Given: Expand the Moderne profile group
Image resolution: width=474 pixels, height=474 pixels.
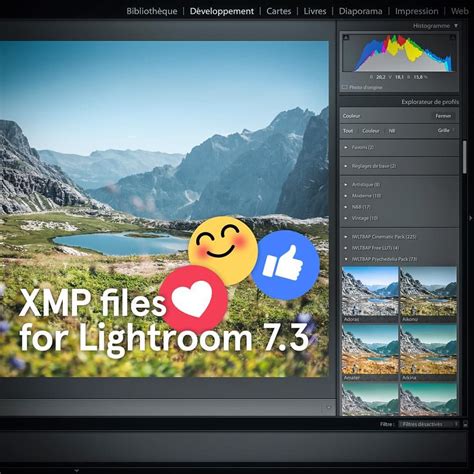Looking at the screenshot, I should pos(346,196).
